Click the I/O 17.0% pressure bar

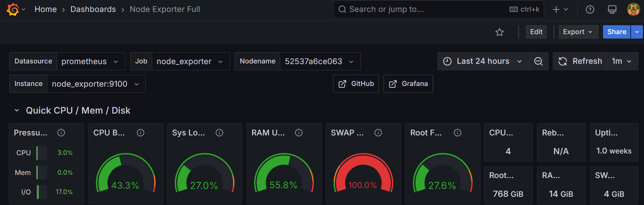(x=42, y=192)
